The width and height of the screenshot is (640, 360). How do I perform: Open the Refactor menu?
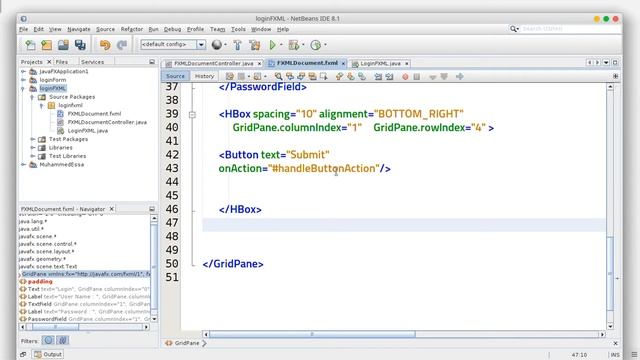[x=131, y=29]
